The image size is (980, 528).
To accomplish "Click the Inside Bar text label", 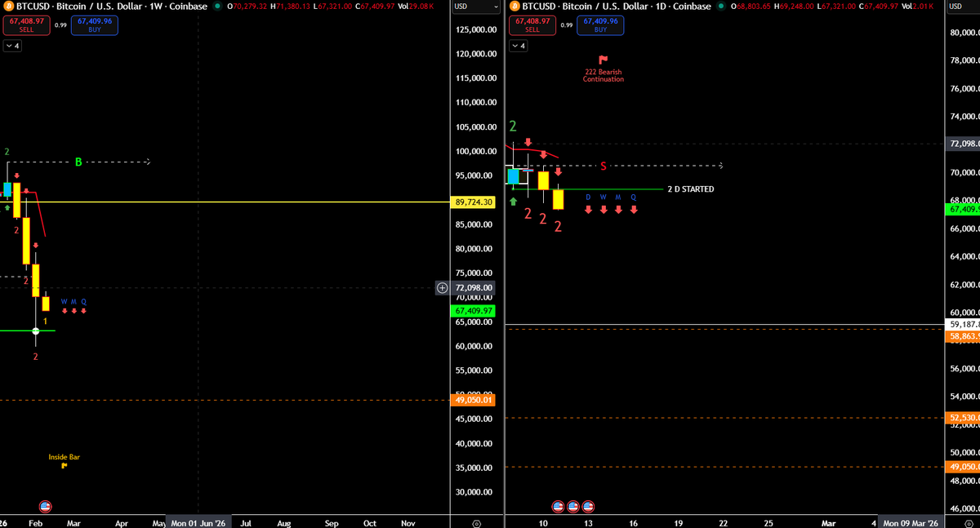I will click(x=64, y=457).
